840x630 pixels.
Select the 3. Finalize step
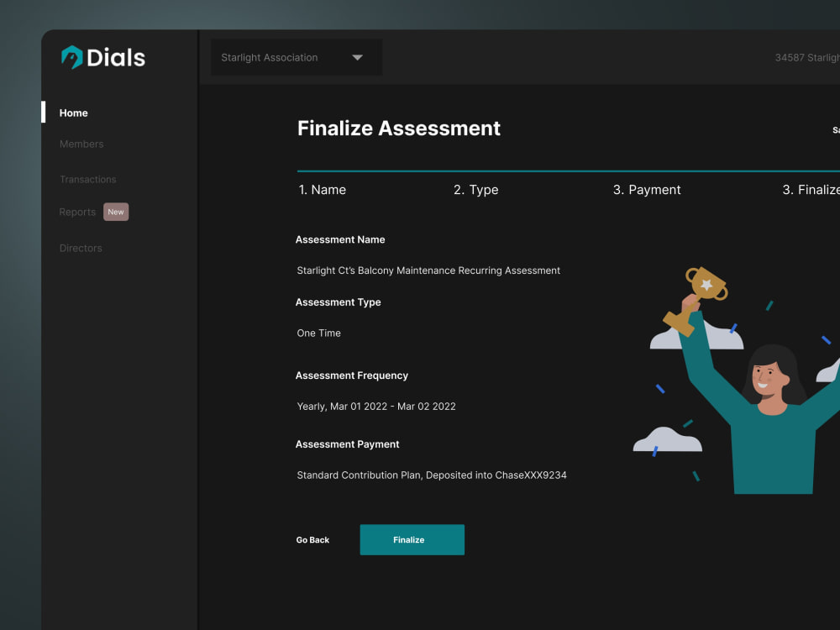(811, 190)
